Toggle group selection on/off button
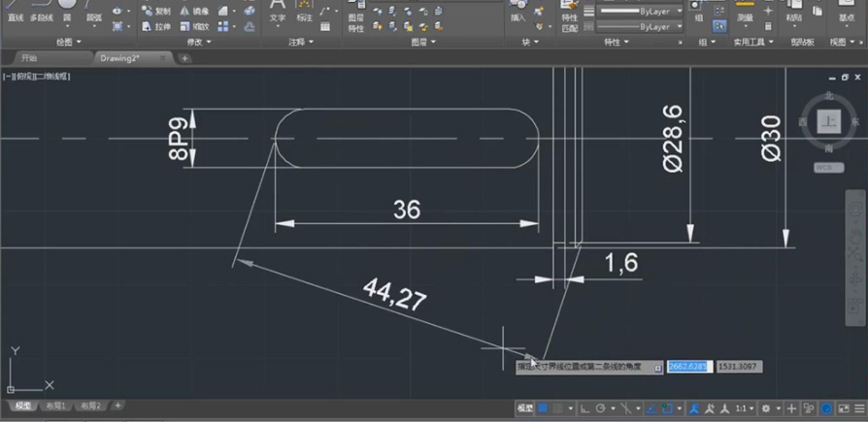 (x=719, y=25)
